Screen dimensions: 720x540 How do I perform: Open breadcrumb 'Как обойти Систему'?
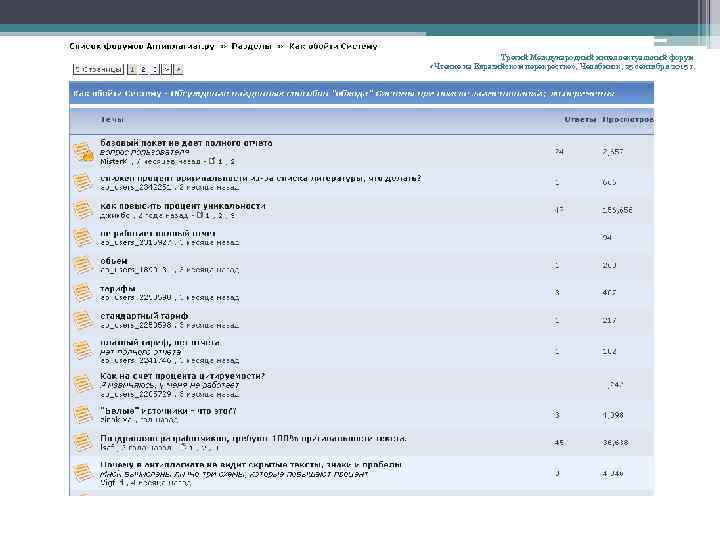pyautogui.click(x=333, y=46)
